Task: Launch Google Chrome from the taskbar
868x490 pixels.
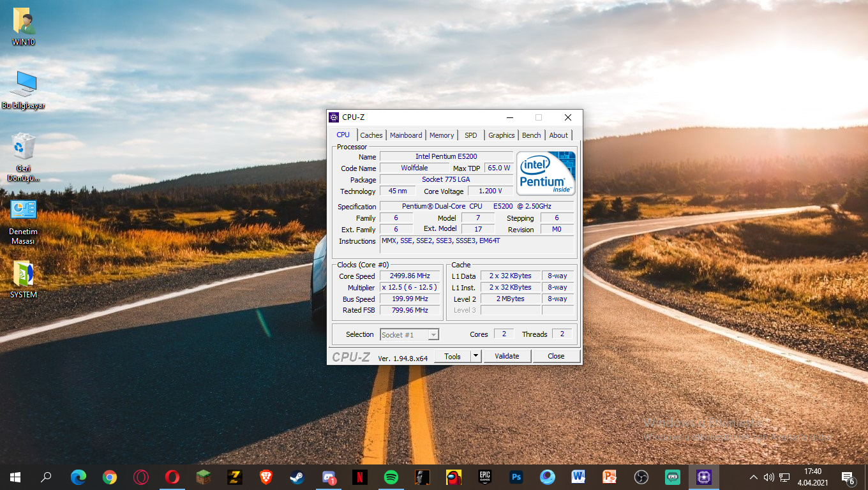Action: click(110, 477)
